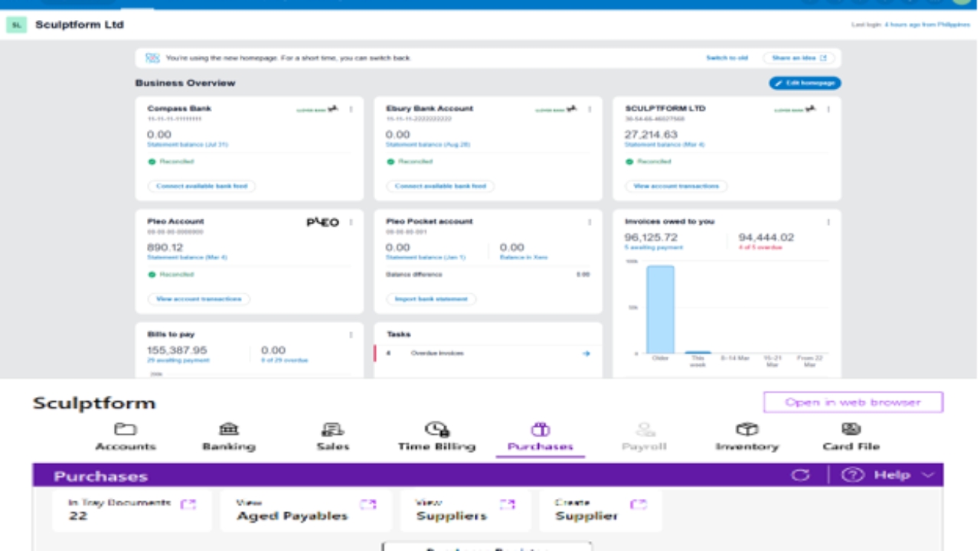Image resolution: width=980 pixels, height=551 pixels.
Task: Open In Tray Documents pop-out icon
Action: tap(188, 504)
